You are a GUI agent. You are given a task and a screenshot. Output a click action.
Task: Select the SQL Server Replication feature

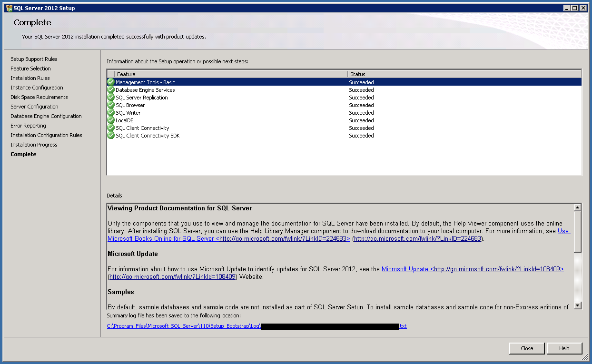[344, 97]
